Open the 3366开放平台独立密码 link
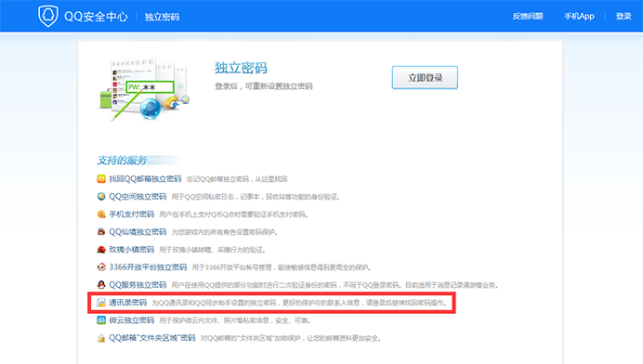Image resolution: width=643 pixels, height=364 pixels. pos(148,266)
